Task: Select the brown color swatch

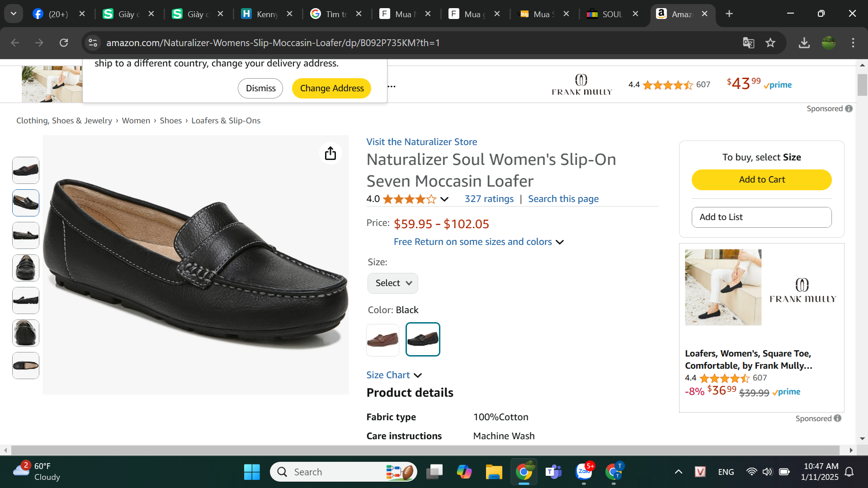Action: pos(382,340)
